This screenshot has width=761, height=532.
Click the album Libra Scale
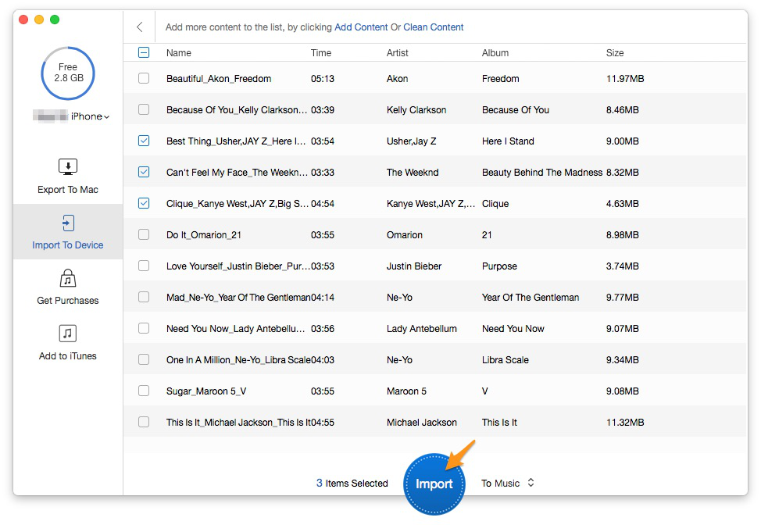coord(506,360)
